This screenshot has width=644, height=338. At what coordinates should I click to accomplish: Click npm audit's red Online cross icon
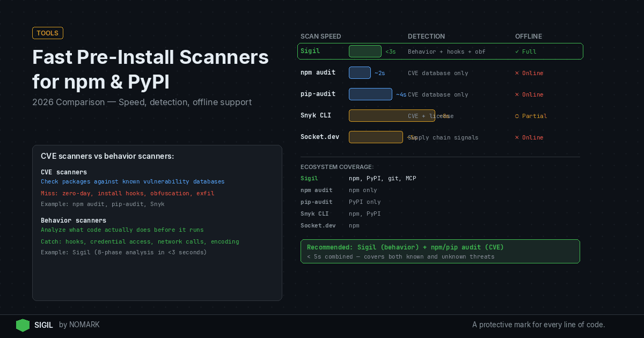click(517, 73)
